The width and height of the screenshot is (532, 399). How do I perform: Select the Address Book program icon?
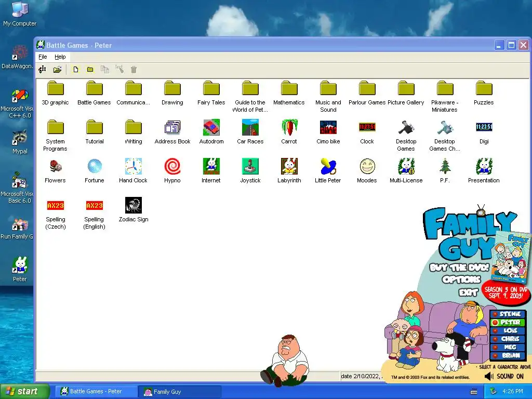[172, 127]
